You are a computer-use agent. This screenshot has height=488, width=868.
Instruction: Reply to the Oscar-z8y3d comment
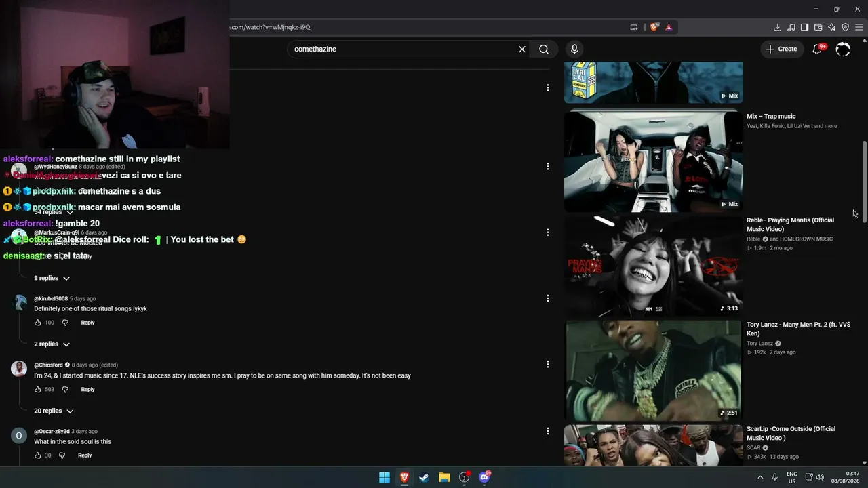click(85, 455)
